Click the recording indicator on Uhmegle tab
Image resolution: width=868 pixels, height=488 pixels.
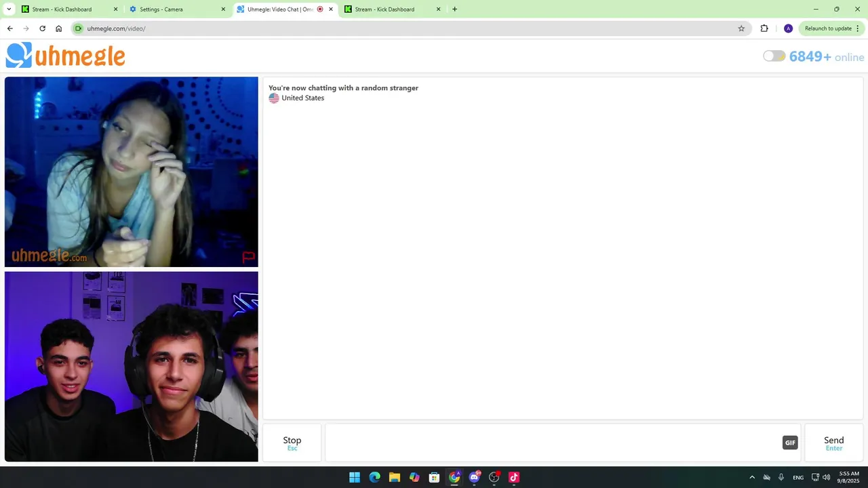[320, 9]
